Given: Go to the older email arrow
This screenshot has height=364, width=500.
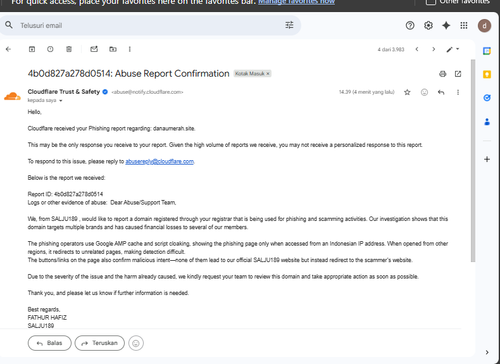Looking at the screenshot, I should coord(433,49).
